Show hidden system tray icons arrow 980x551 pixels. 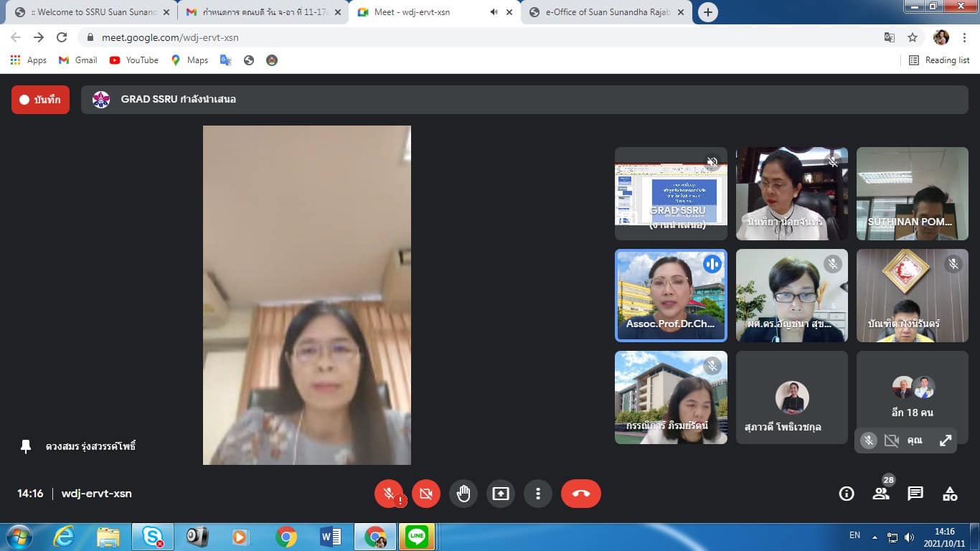(875, 537)
